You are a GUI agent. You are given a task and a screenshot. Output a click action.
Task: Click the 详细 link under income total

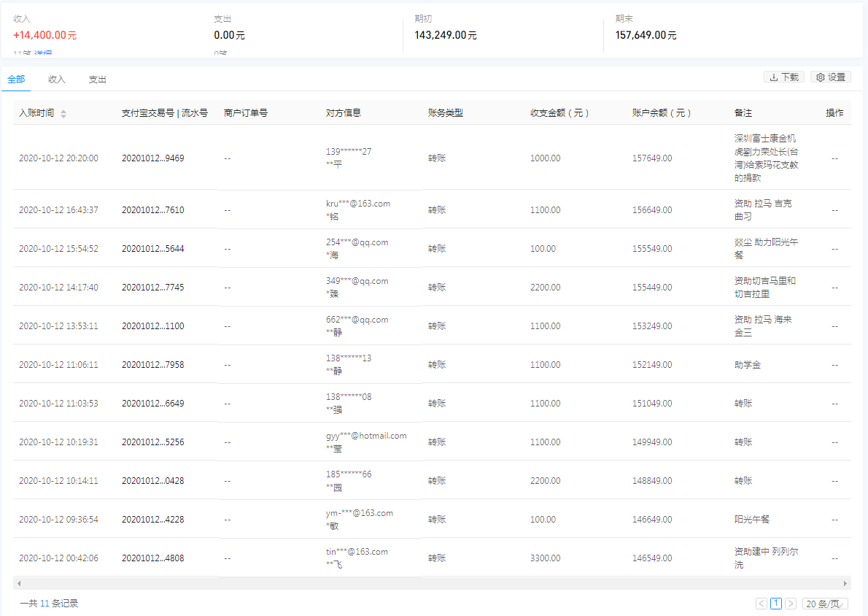point(43,54)
